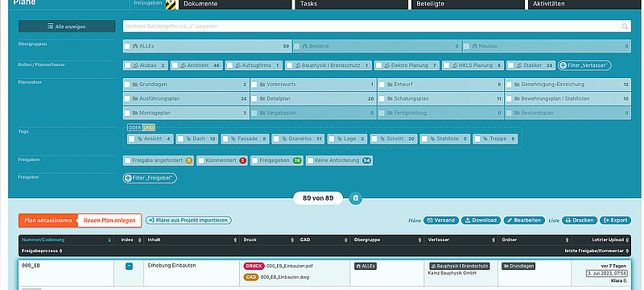This screenshot has height=290, width=644.
Task: Collapse the index of row 000_EB
Action: click(x=129, y=266)
